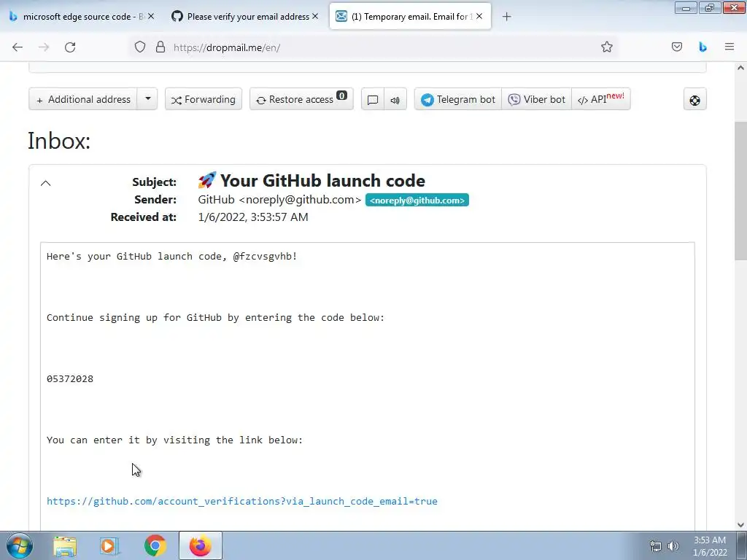747x560 pixels.
Task: Launch Windows Media Player from the taskbar
Action: tap(109, 545)
